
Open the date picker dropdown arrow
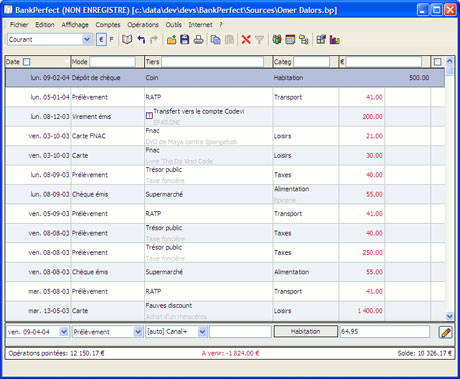click(64, 332)
